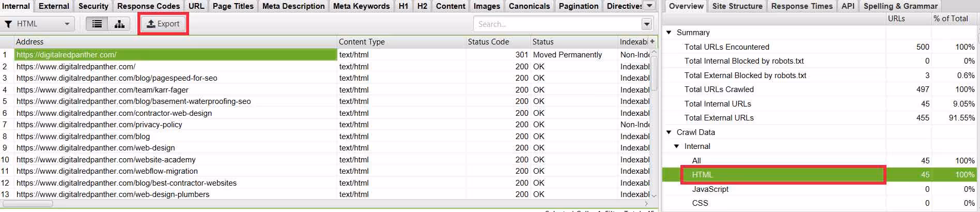Open the Directives tab
This screenshot has height=212, width=980.
624,6
